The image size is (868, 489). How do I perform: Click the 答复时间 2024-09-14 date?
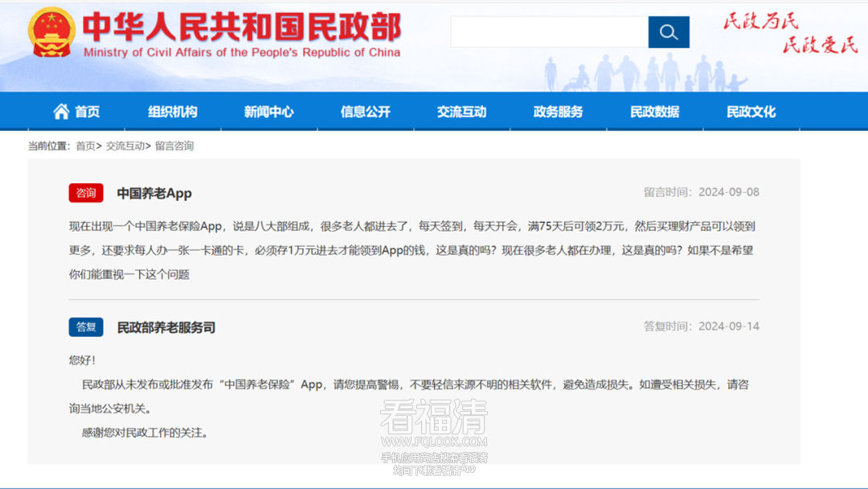(702, 327)
